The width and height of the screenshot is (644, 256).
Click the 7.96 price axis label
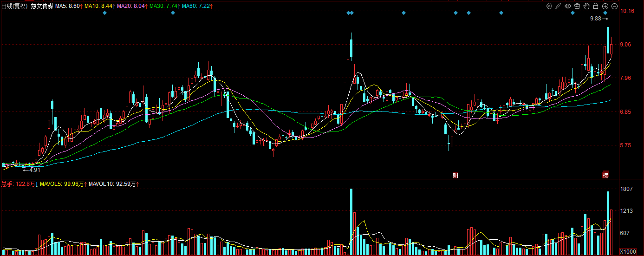[x=626, y=78]
